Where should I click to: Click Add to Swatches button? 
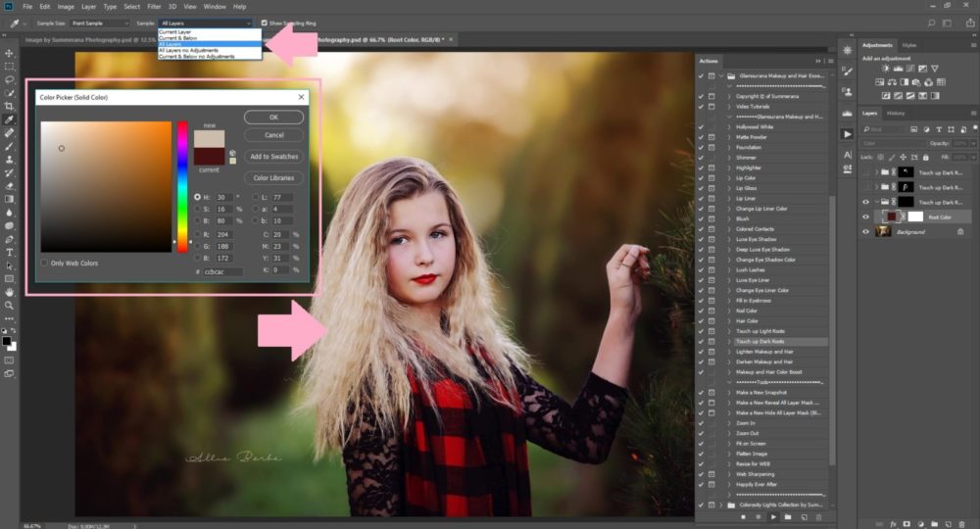[x=273, y=156]
